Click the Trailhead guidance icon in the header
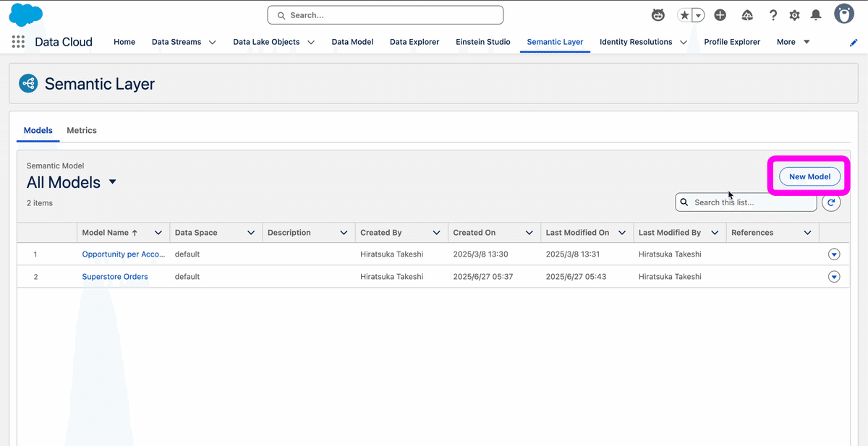The height and width of the screenshot is (446, 868). tap(747, 14)
